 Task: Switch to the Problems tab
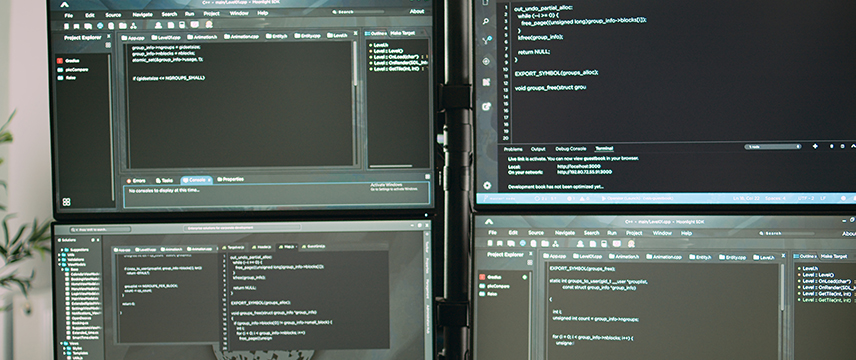pos(513,149)
